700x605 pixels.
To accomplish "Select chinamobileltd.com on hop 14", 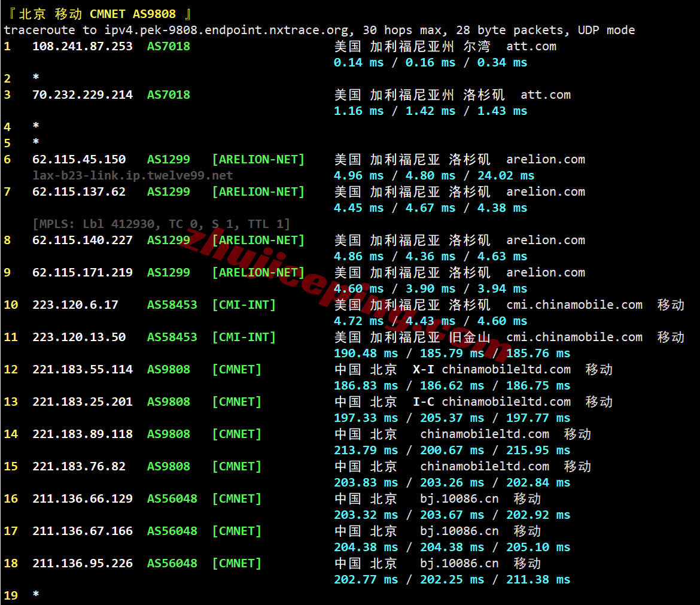I will (x=485, y=434).
